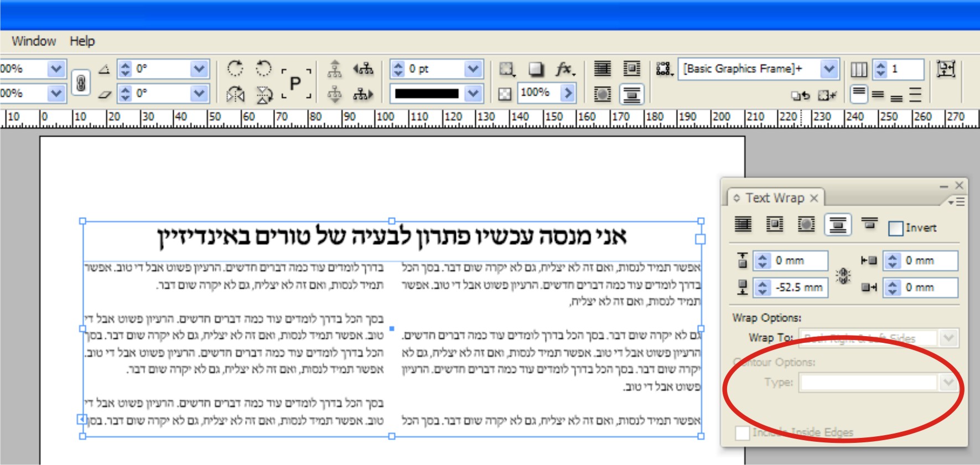Screen dimensions: 980x465
Task: Click the corner options icon in toolbar
Action: 507,69
